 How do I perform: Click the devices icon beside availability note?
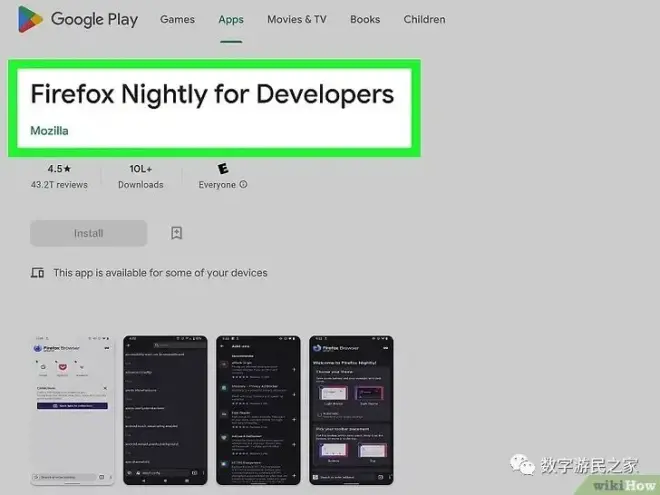pyautogui.click(x=37, y=273)
